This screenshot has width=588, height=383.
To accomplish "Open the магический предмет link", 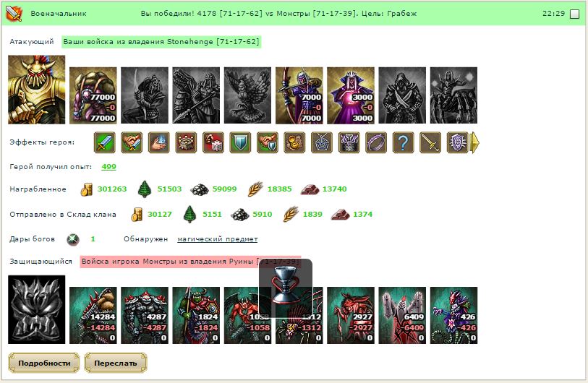I will [218, 239].
